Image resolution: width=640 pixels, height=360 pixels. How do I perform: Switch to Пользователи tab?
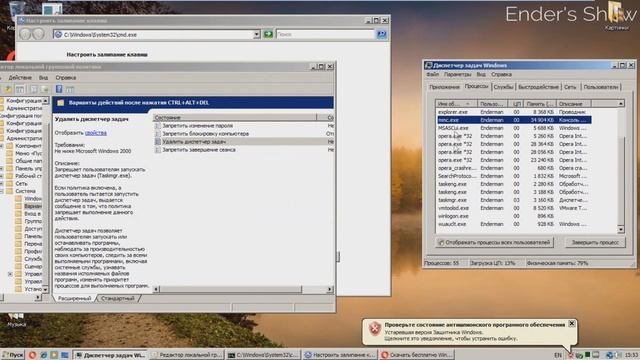pyautogui.click(x=600, y=87)
